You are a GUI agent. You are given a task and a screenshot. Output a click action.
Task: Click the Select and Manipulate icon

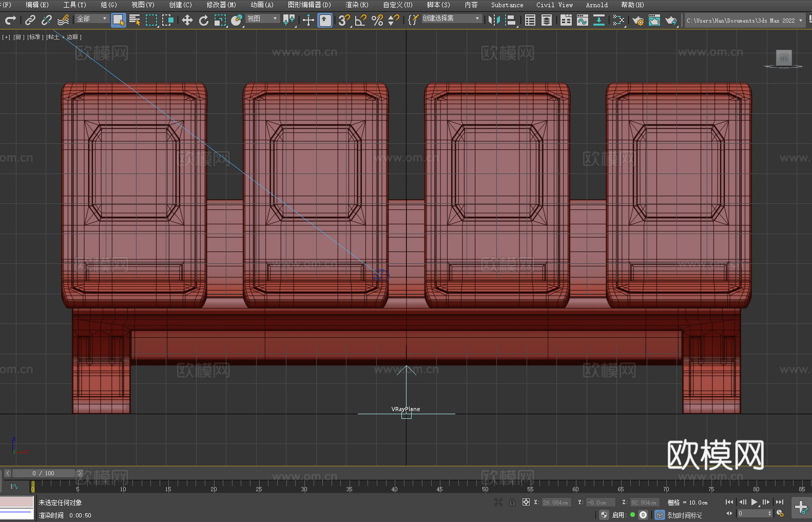pos(308,20)
